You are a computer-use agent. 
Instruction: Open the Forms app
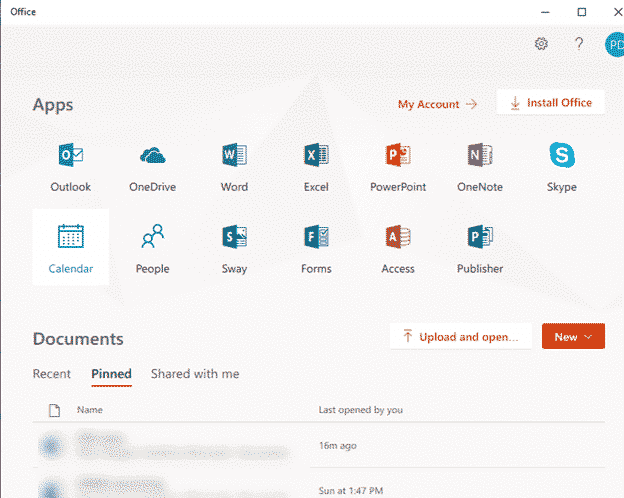(x=316, y=248)
